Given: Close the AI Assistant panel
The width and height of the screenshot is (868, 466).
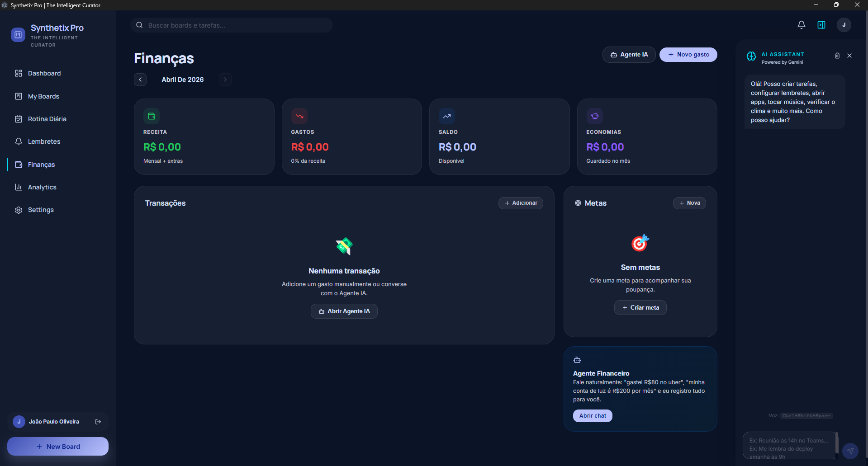Looking at the screenshot, I should 849,56.
